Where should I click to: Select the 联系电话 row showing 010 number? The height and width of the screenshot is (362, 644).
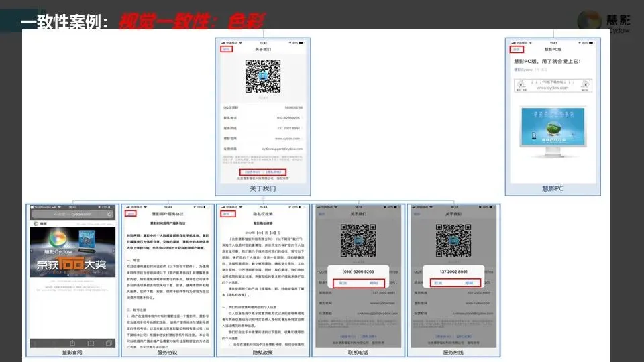click(263, 118)
